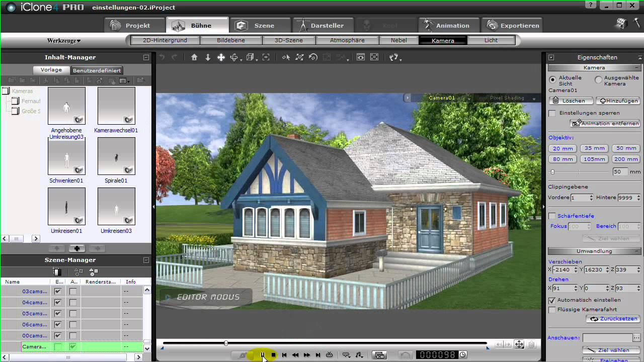Screen dimensions: 644x362
Task: Click the dice icon at top right
Action: pos(621,24)
